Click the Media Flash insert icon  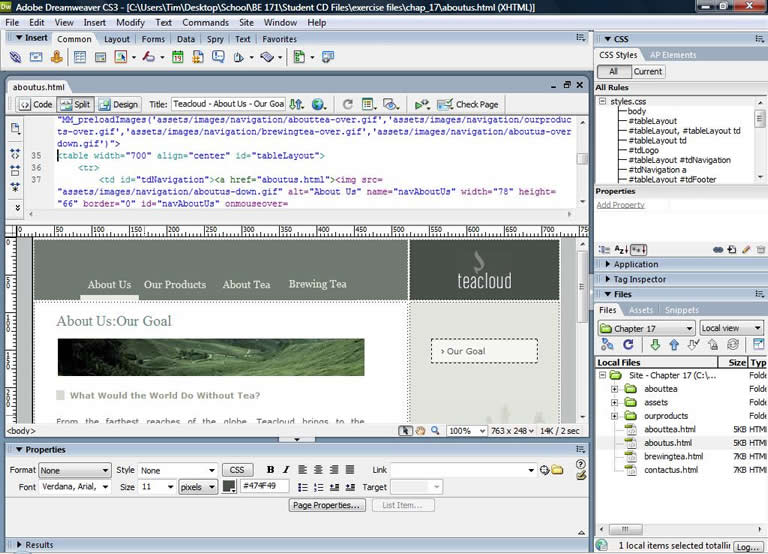pos(149,57)
